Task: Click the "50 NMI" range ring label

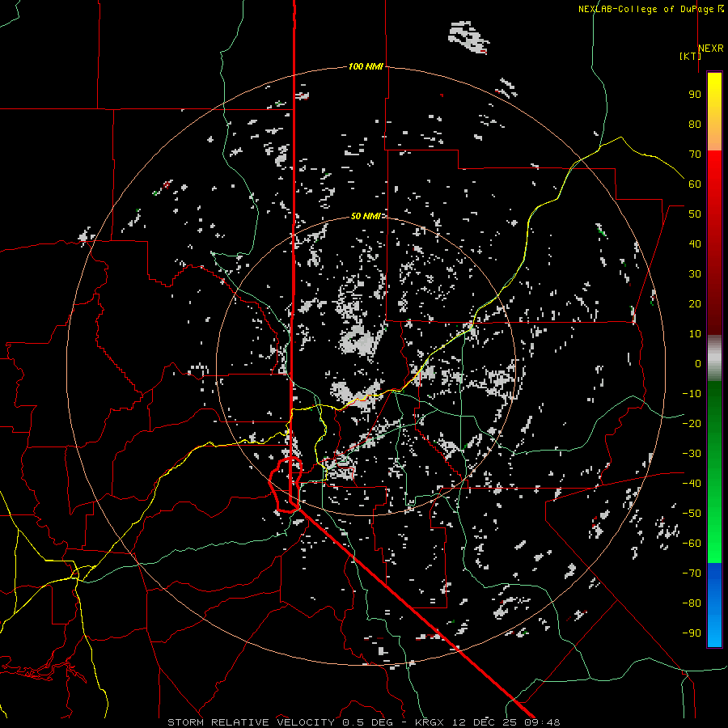Action: coord(366,216)
